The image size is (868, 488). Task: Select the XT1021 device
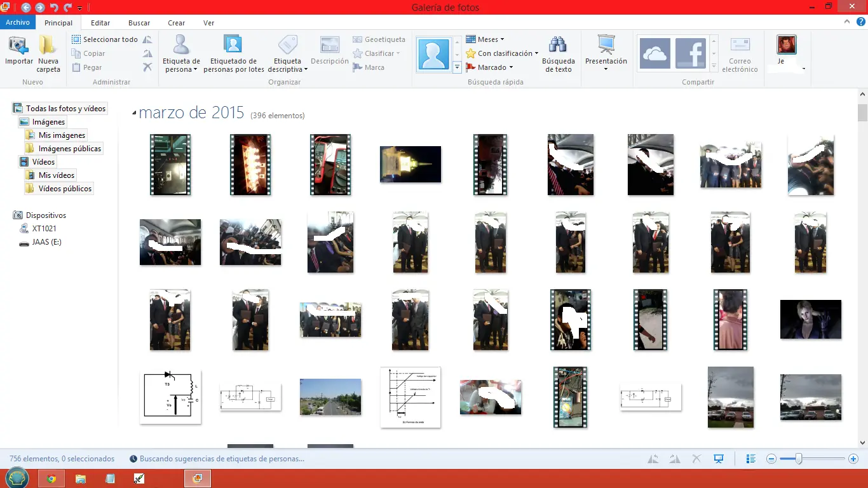[x=37, y=229]
